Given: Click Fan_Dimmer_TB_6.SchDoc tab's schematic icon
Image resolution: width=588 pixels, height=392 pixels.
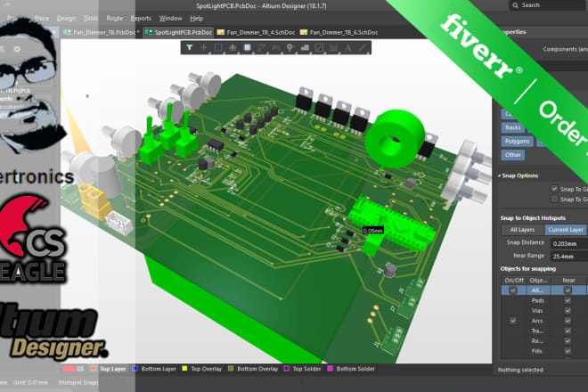Looking at the screenshot, I should (x=304, y=32).
